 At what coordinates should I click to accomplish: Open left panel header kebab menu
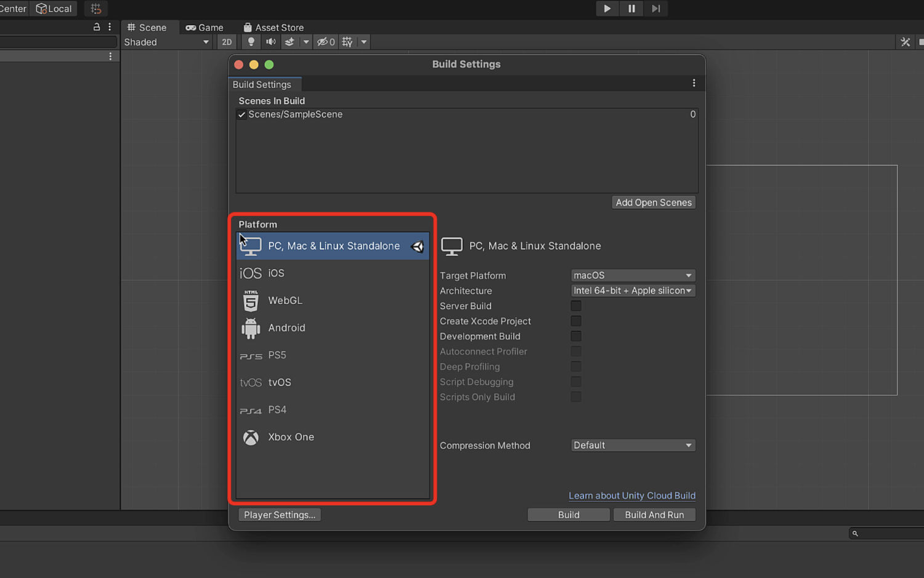[x=110, y=27]
